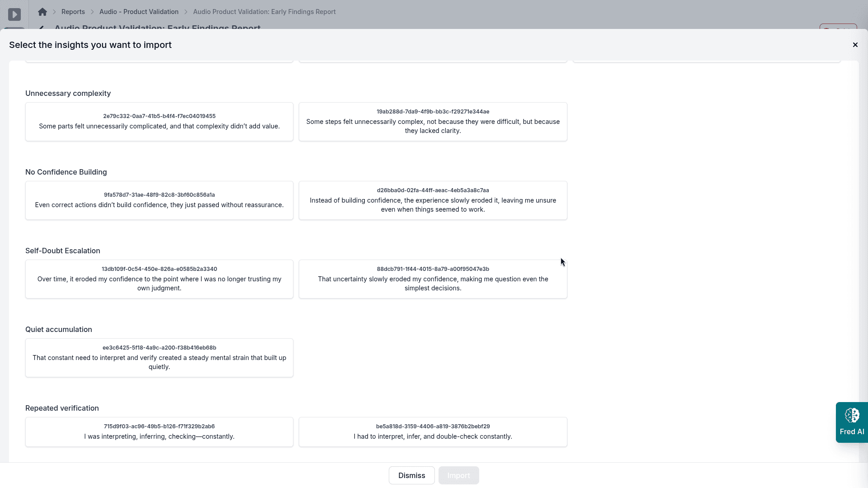Click Audio Product Validation: Early Findings Report breadcrumb

click(x=264, y=12)
